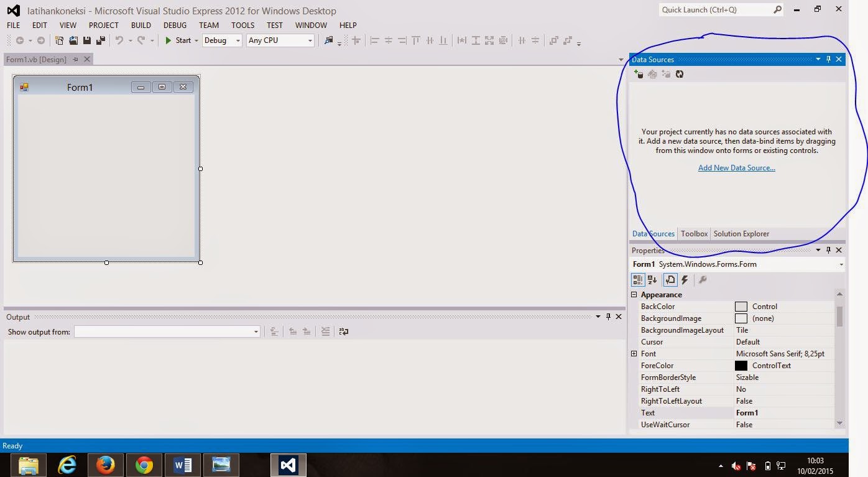Image resolution: width=868 pixels, height=477 pixels.
Task: Open the Undo history dropdown arrow
Action: pyautogui.click(x=131, y=40)
